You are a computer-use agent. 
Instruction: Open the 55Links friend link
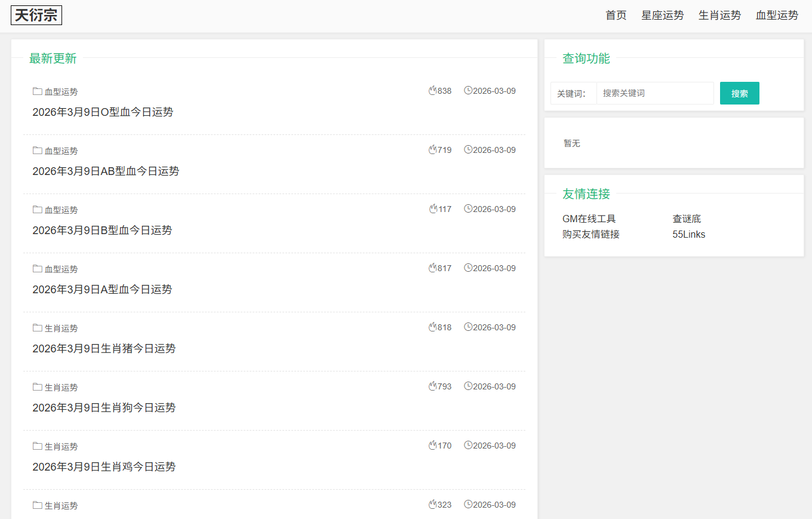tap(688, 235)
